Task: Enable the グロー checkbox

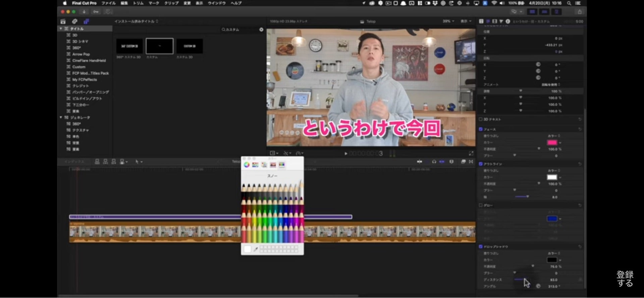Action: (481, 205)
